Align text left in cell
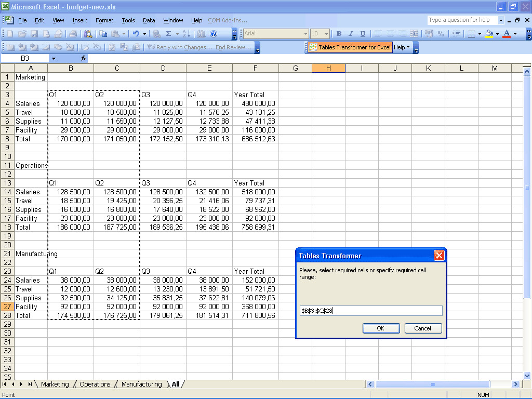 [378, 34]
